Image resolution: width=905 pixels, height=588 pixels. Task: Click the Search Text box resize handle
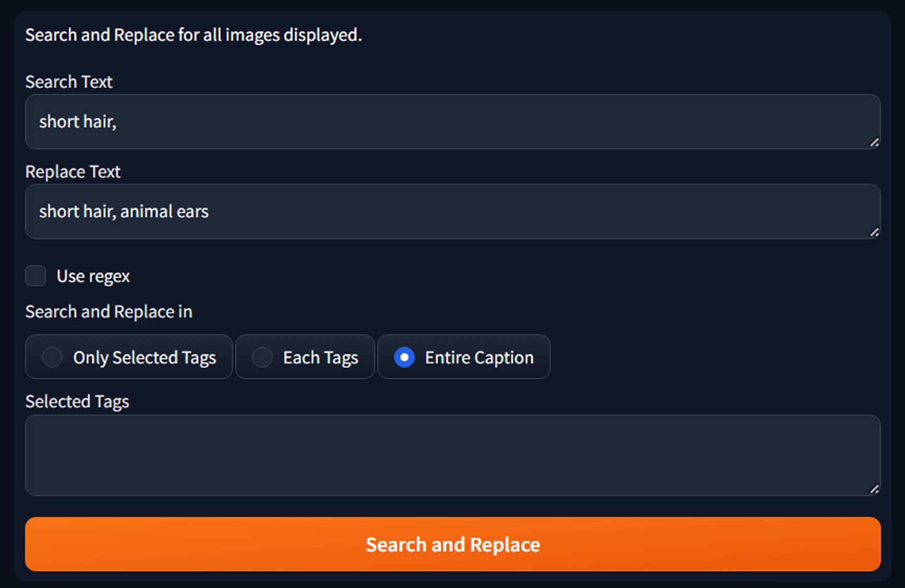(x=874, y=142)
